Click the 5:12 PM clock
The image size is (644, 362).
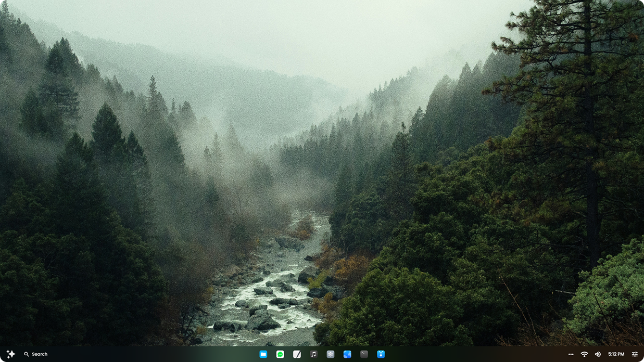(616, 354)
